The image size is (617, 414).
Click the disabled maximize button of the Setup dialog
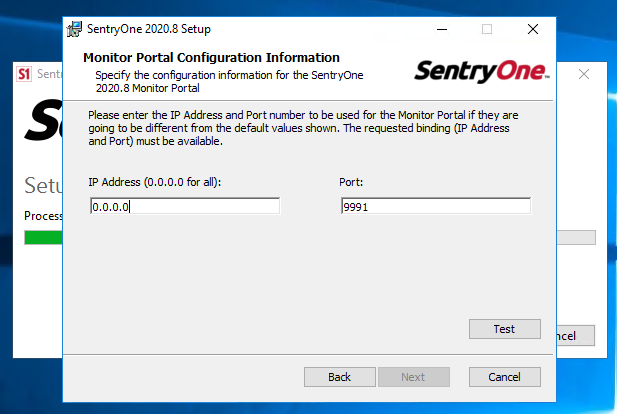487,29
